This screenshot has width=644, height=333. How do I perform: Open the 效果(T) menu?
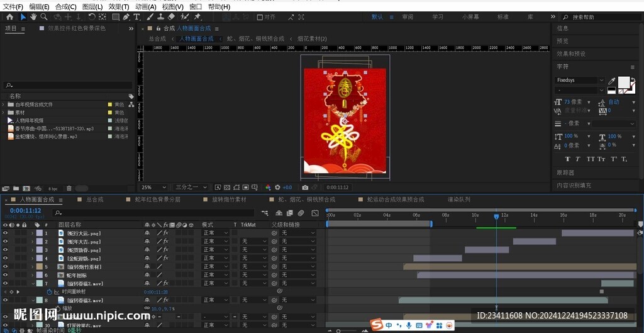click(x=119, y=6)
